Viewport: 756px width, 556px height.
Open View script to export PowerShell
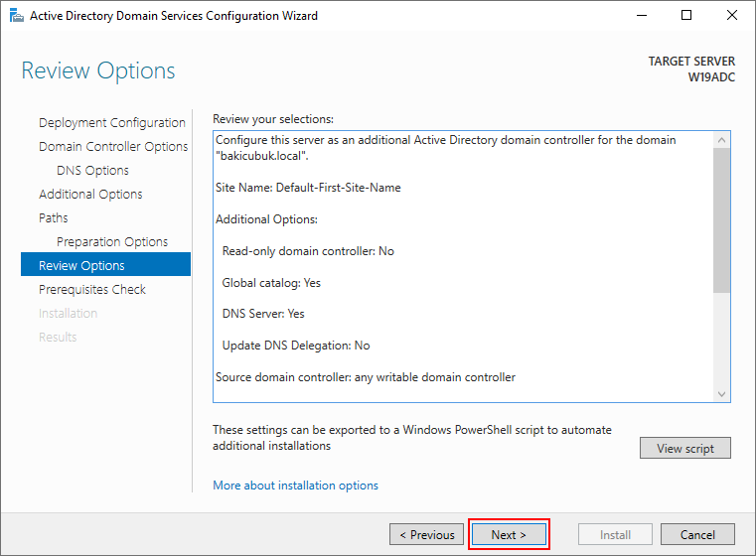click(685, 448)
